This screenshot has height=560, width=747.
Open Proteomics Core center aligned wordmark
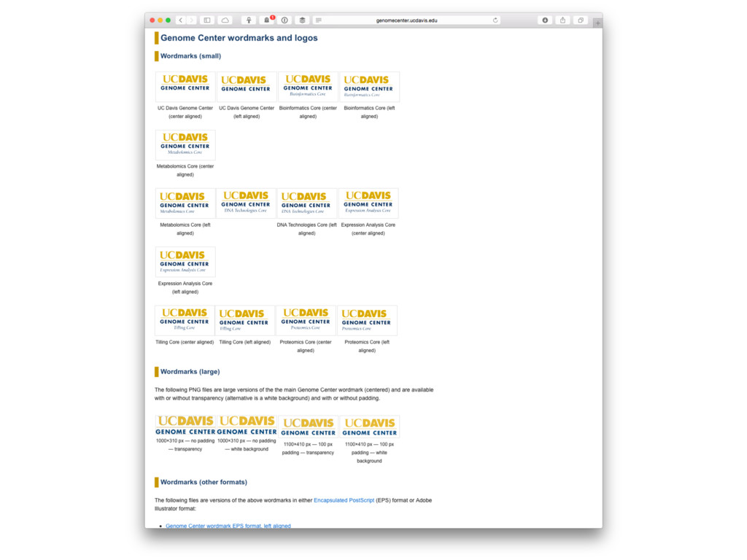[306, 321]
